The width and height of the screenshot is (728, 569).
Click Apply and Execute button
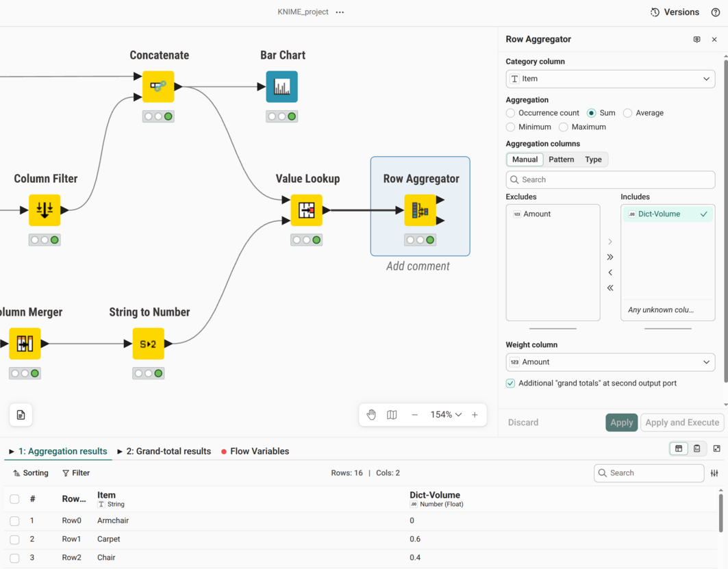coord(682,422)
